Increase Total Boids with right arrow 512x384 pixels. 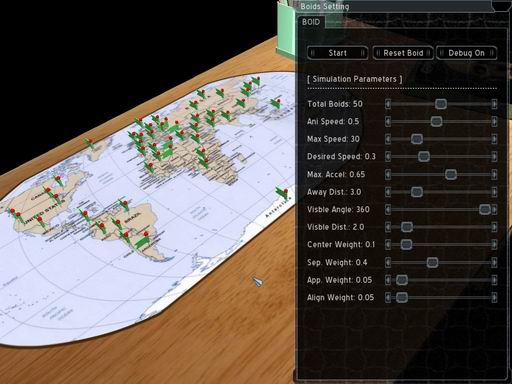point(494,104)
